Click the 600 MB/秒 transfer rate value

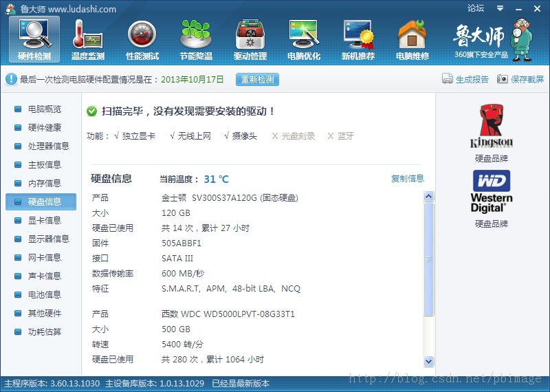(x=183, y=274)
